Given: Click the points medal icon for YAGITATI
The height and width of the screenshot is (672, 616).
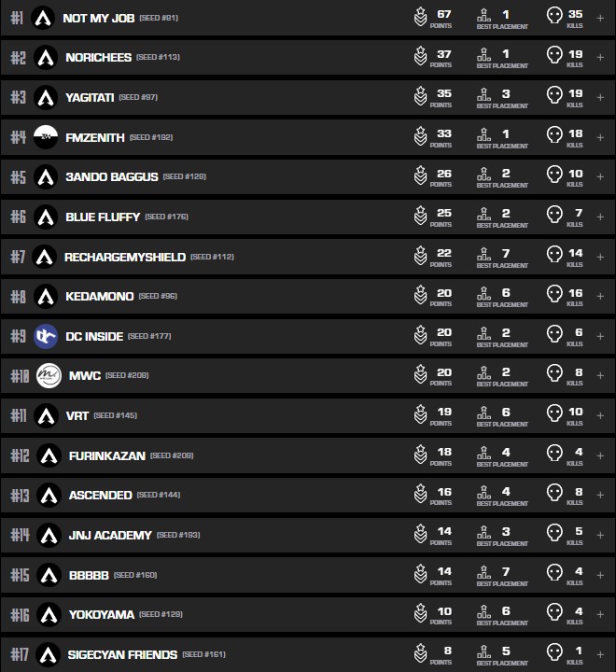Looking at the screenshot, I should point(421,96).
